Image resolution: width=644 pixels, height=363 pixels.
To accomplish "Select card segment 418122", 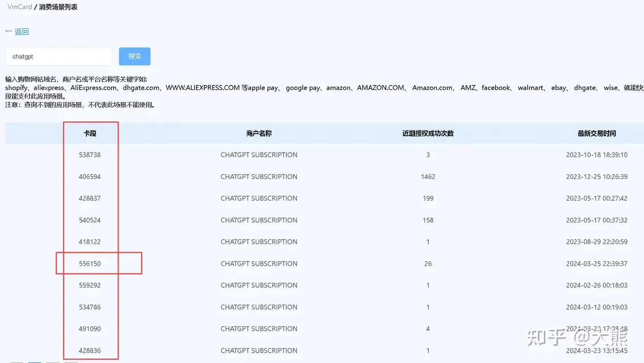I will 90,242.
